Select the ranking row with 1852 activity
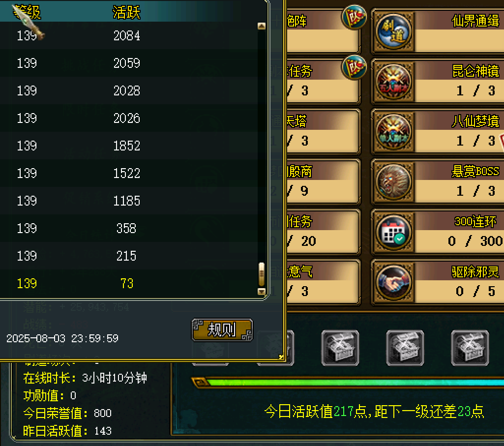This screenshot has height=446, width=504. click(128, 146)
